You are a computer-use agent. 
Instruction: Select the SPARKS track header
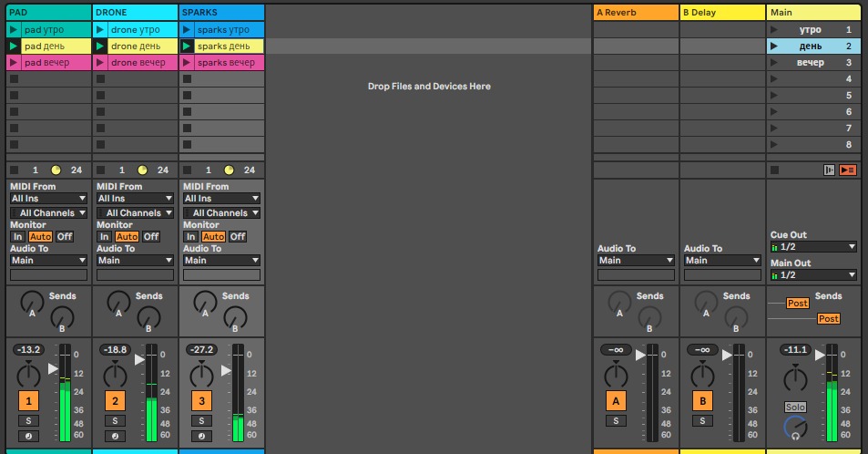click(x=222, y=12)
